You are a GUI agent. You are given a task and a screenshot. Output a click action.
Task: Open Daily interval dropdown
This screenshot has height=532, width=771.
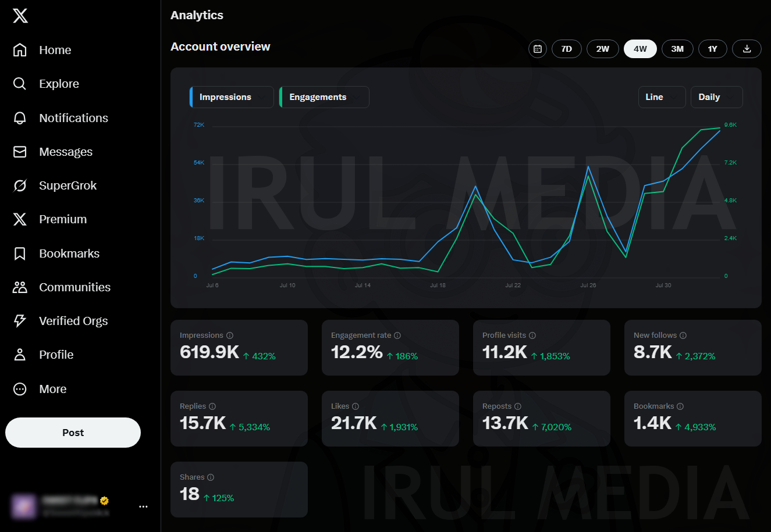click(716, 97)
